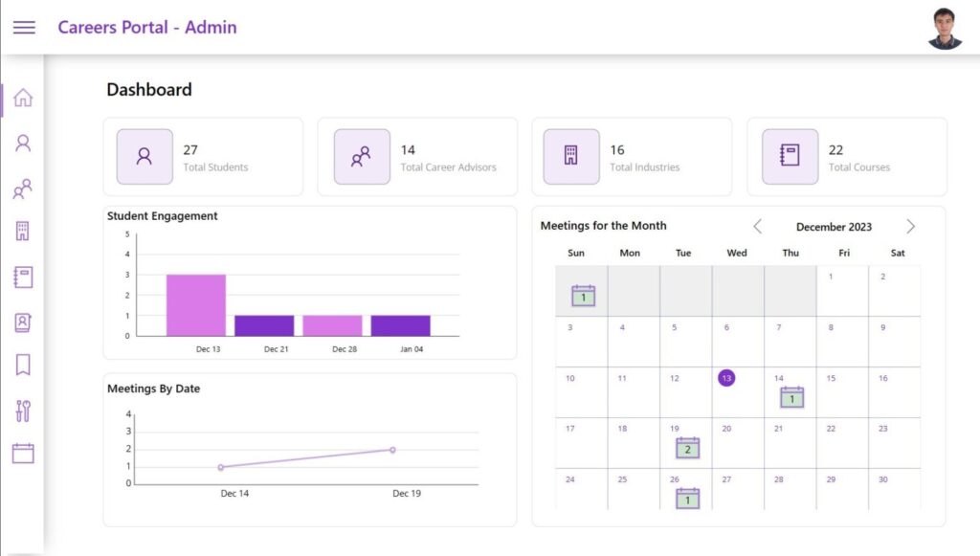Click the admin profile avatar
The height and width of the screenshot is (556, 980).
pos(945,28)
